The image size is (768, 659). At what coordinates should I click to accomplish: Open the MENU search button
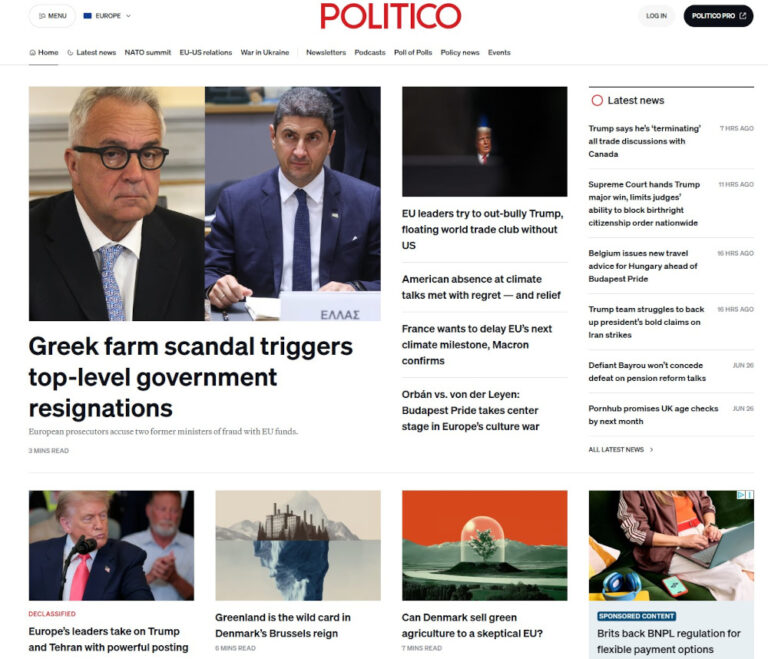52,16
